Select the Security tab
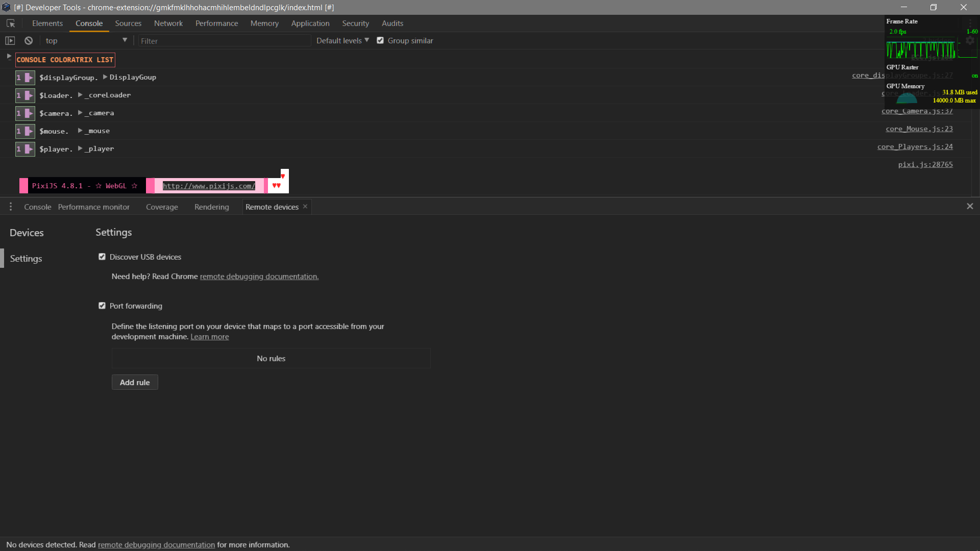Viewport: 980px width, 551px height. (x=355, y=23)
